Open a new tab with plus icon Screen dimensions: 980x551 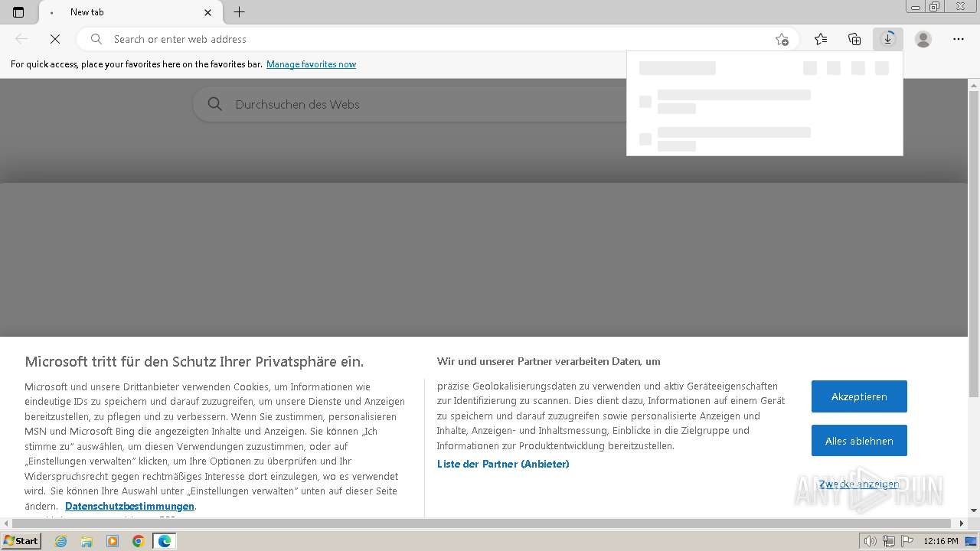point(239,12)
